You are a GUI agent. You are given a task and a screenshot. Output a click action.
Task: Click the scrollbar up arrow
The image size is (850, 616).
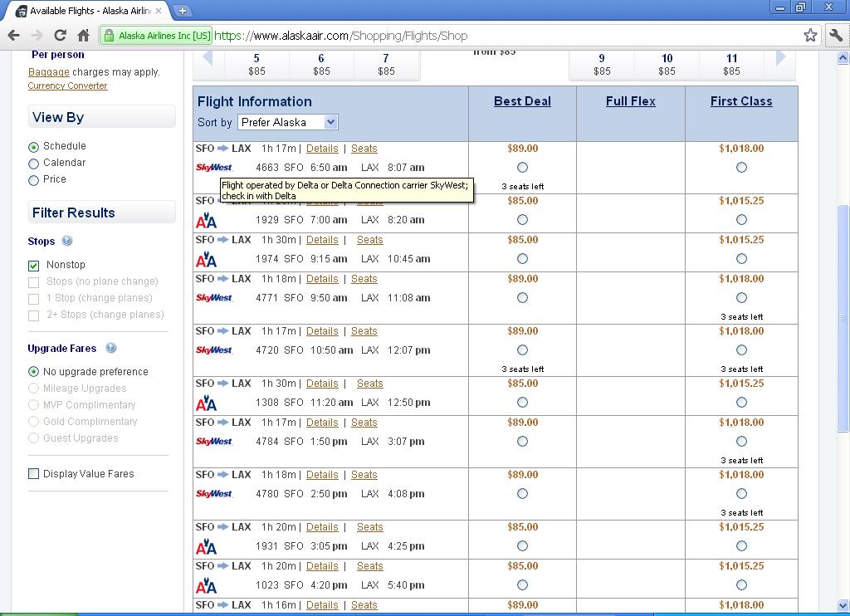843,57
